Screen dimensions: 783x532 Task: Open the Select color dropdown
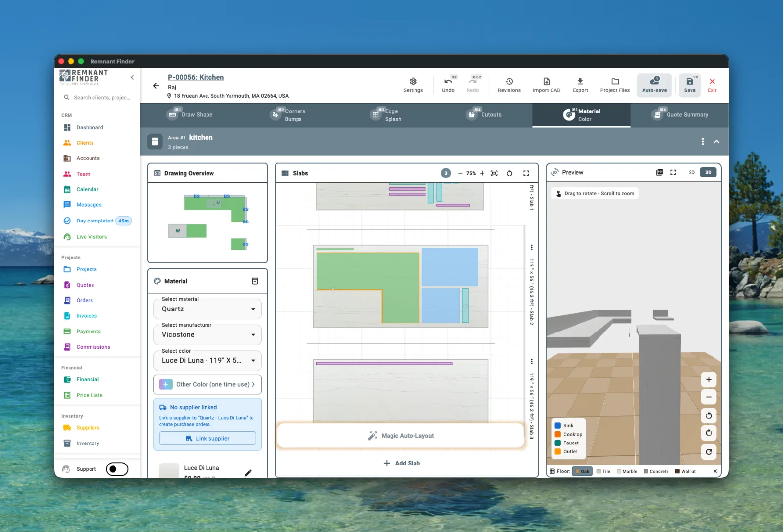tap(207, 361)
